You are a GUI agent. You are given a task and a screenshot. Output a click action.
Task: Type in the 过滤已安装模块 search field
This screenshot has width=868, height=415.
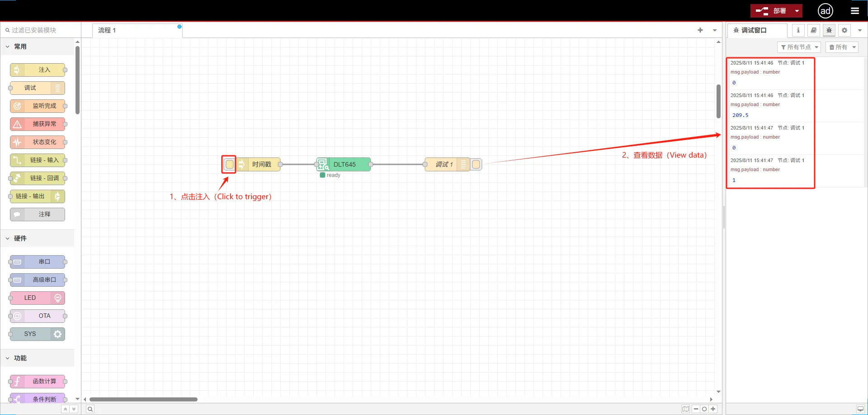click(x=41, y=30)
